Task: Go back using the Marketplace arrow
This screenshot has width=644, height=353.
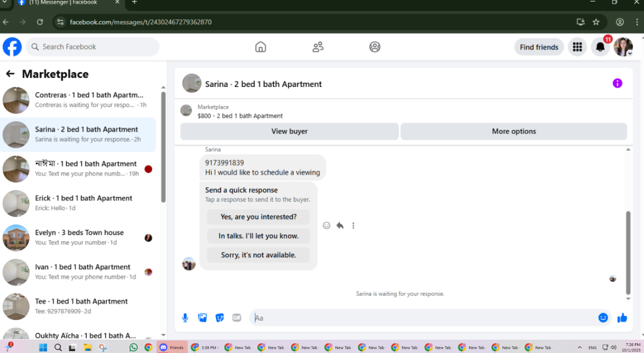Action: (x=10, y=74)
